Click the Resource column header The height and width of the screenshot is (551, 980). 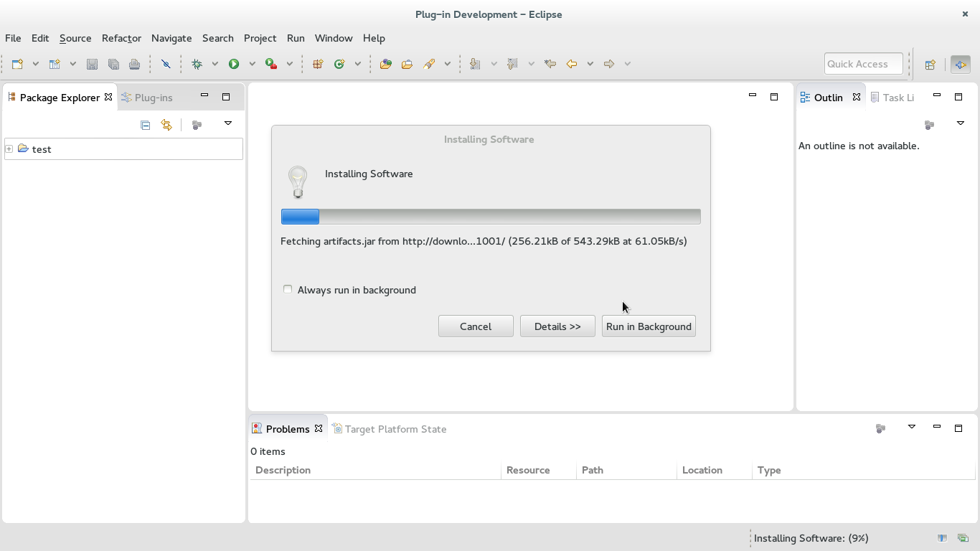pyautogui.click(x=538, y=470)
